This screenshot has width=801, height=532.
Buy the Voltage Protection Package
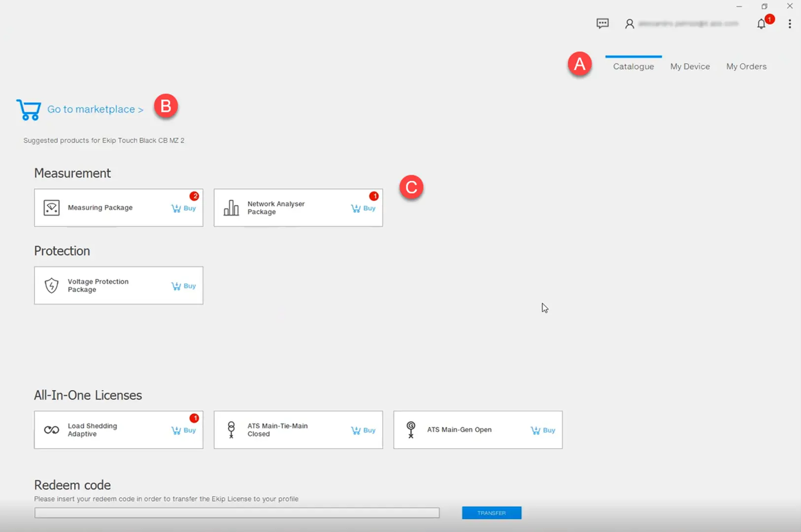pos(183,286)
